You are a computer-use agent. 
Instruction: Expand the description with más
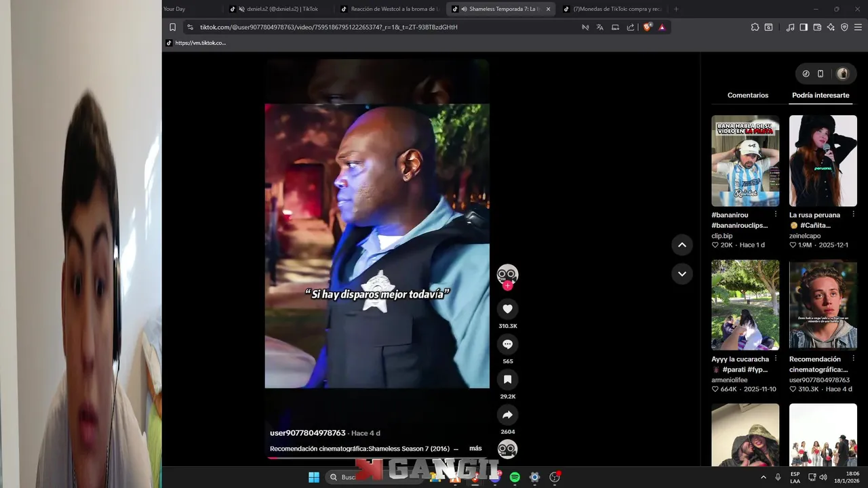[x=475, y=449]
